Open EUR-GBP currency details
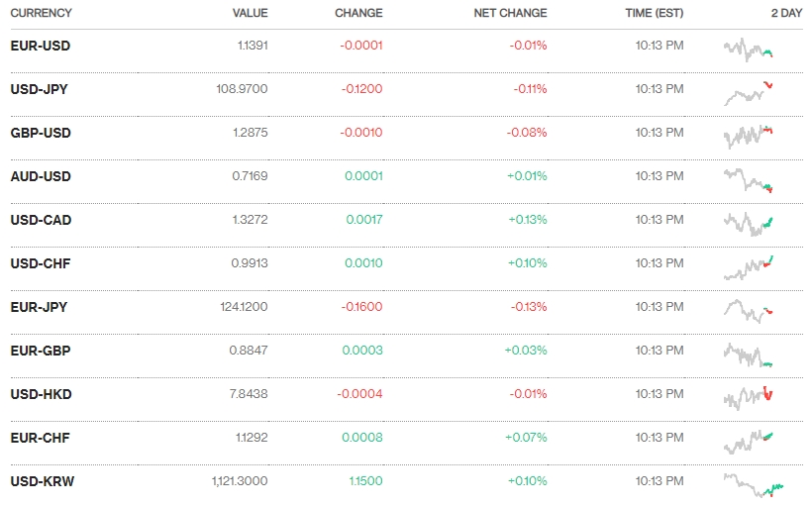This screenshot has height=507, width=812. click(40, 351)
